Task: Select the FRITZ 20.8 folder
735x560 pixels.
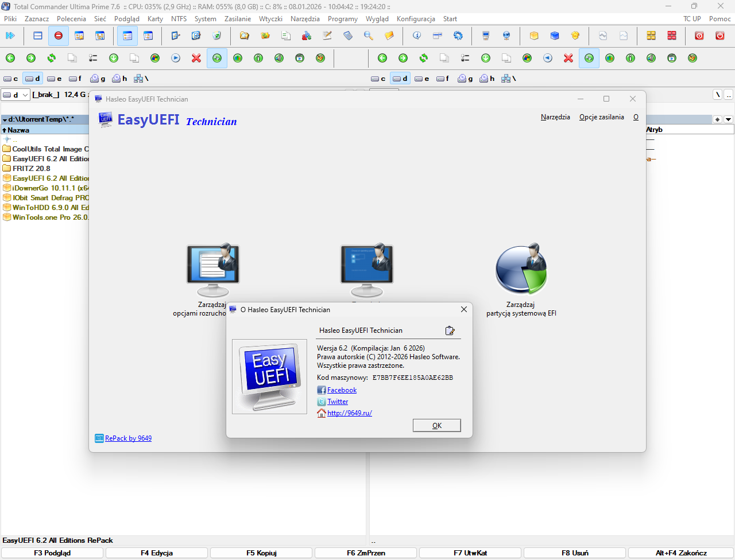Action: click(x=31, y=169)
